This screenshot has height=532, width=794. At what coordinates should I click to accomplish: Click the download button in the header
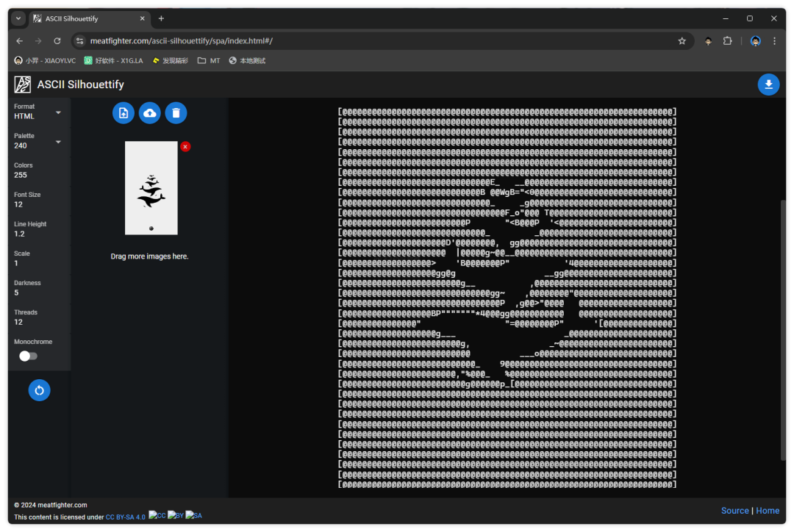[768, 85]
